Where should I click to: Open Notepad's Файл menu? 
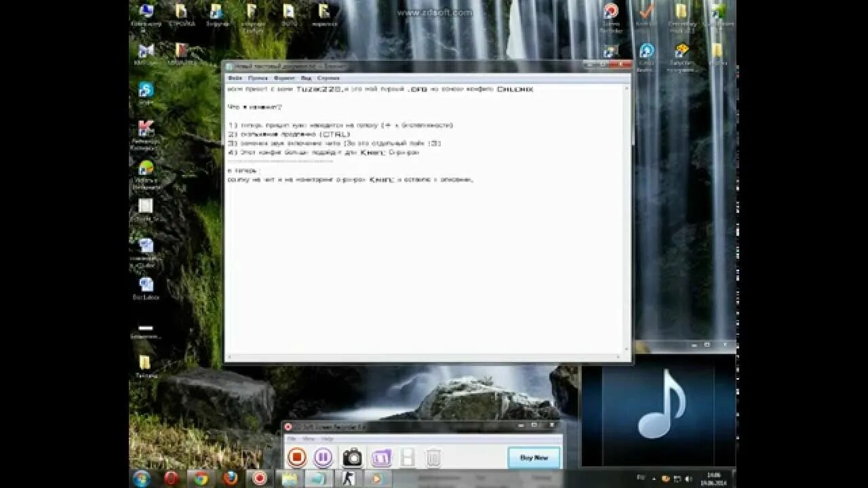click(235, 78)
